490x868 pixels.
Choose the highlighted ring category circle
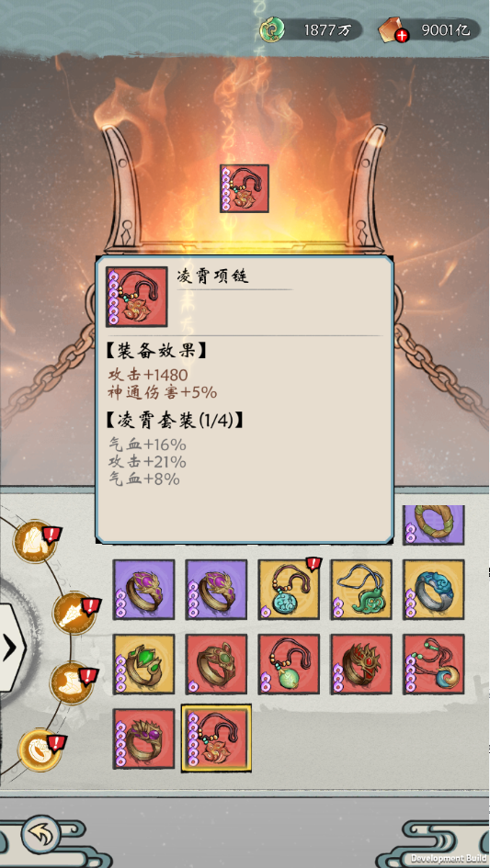(40, 750)
